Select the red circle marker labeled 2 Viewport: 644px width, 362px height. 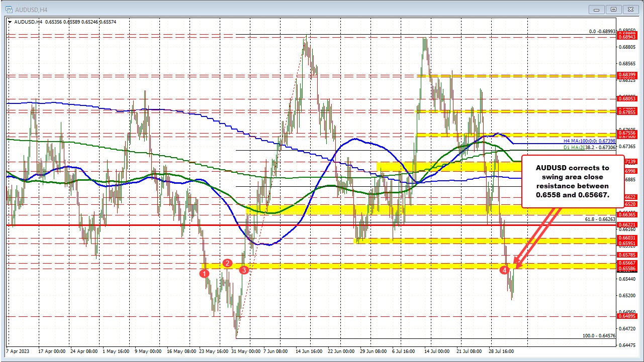click(x=226, y=264)
